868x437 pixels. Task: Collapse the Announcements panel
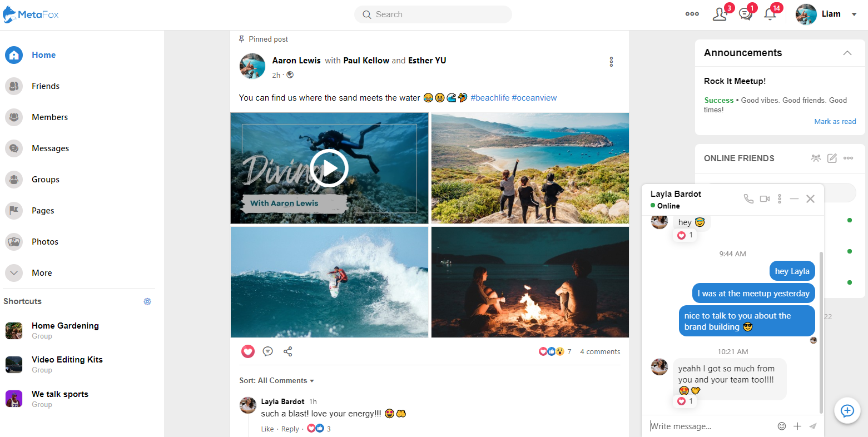tap(847, 53)
